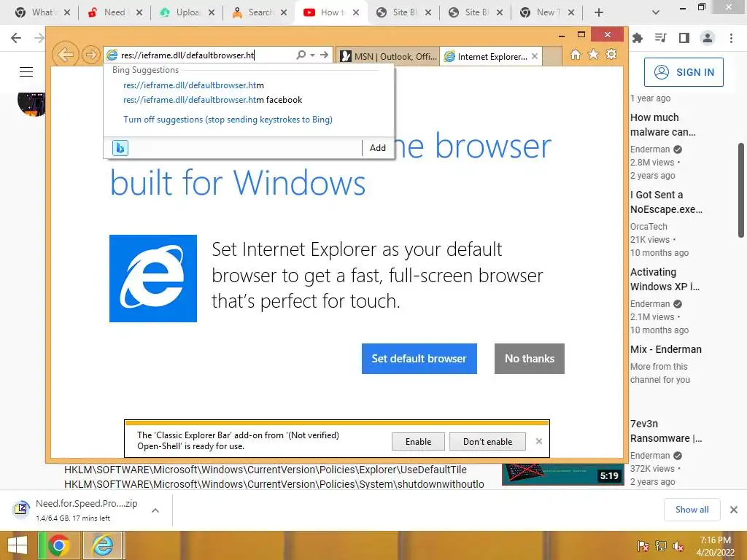
Task: Open network tray icon
Action: click(x=661, y=546)
